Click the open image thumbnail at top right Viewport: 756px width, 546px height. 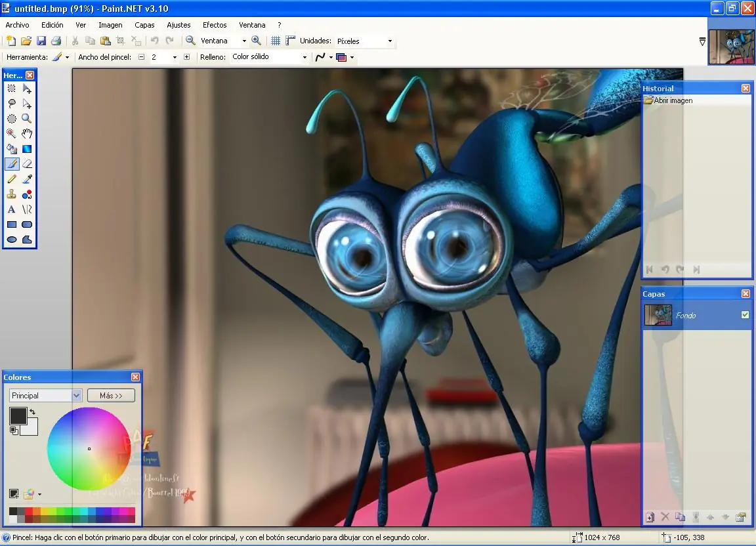[x=731, y=46]
